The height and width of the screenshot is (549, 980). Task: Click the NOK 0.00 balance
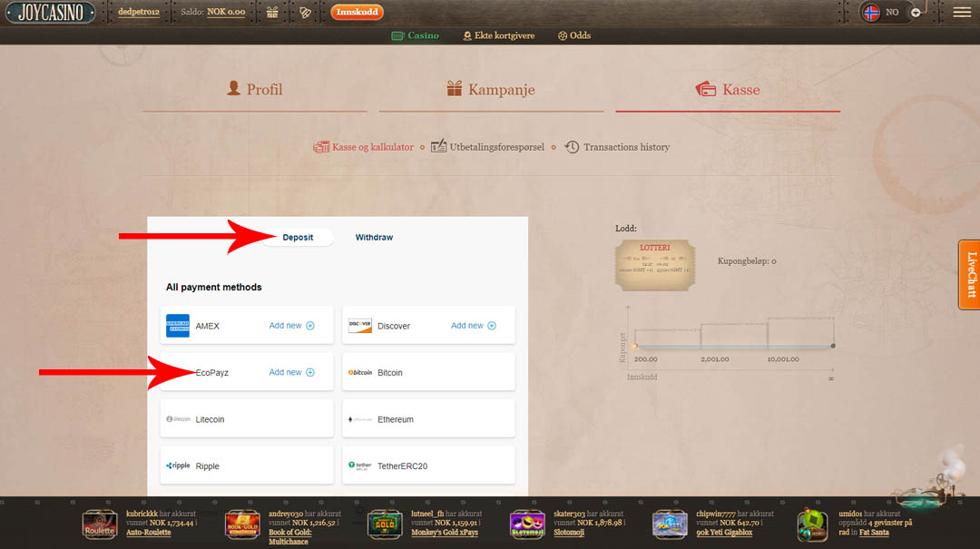226,12
